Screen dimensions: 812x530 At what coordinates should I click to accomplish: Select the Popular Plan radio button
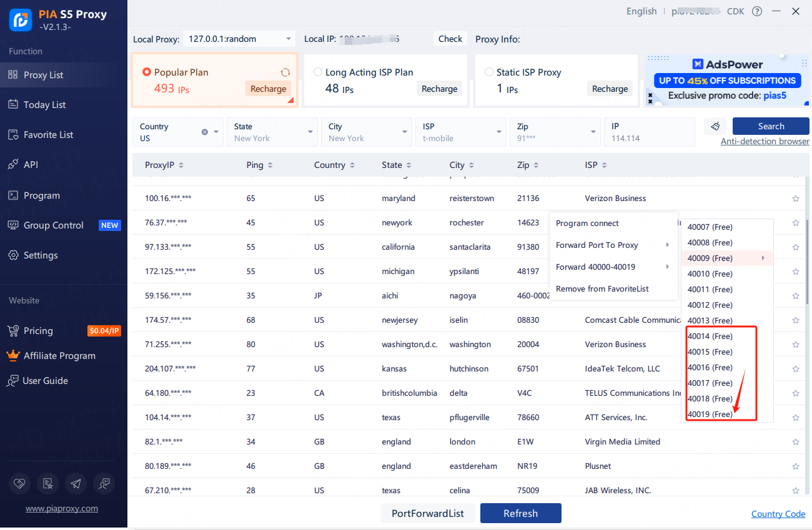[147, 72]
